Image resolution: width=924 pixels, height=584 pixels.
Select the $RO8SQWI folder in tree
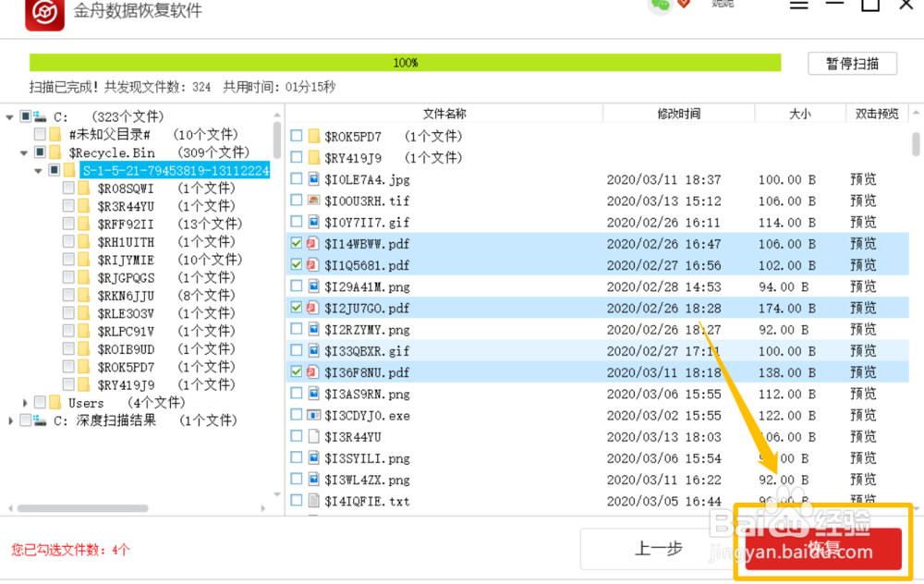pyautogui.click(x=126, y=188)
